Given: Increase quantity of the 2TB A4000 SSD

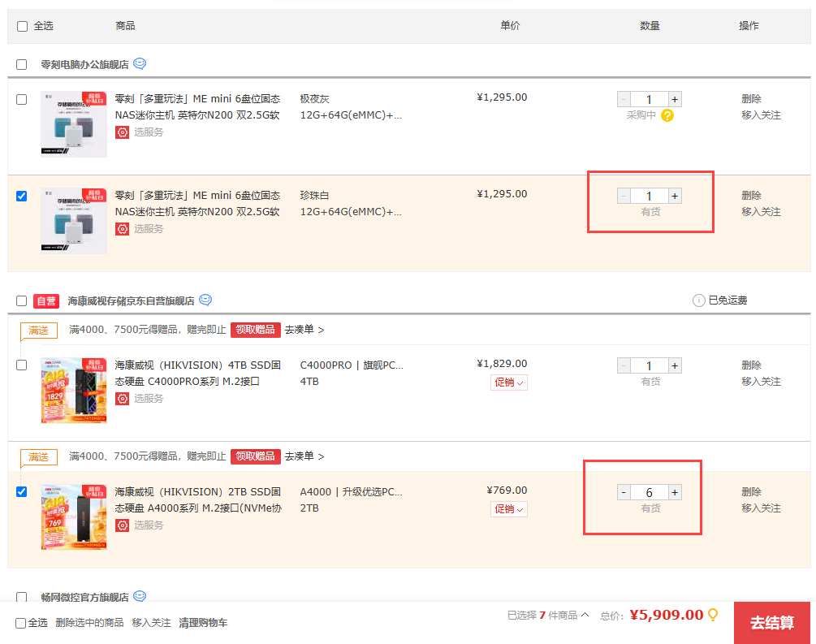Looking at the screenshot, I should click(674, 492).
